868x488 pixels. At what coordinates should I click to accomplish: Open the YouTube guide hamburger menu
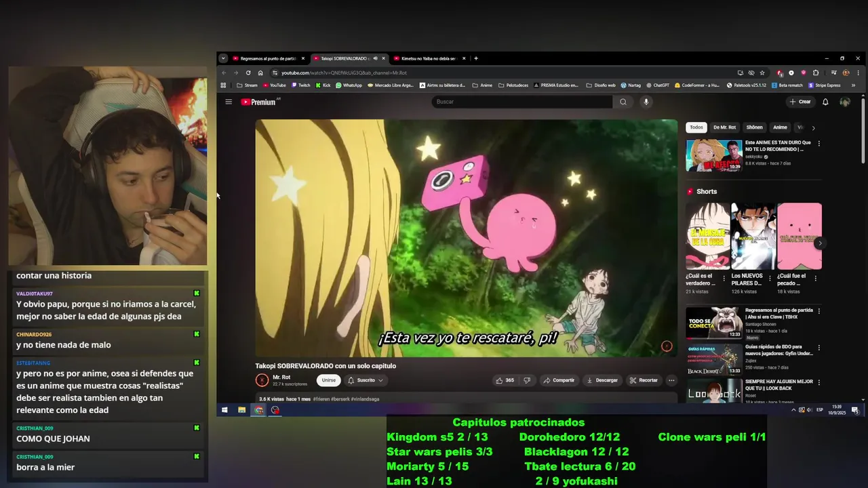tap(229, 102)
